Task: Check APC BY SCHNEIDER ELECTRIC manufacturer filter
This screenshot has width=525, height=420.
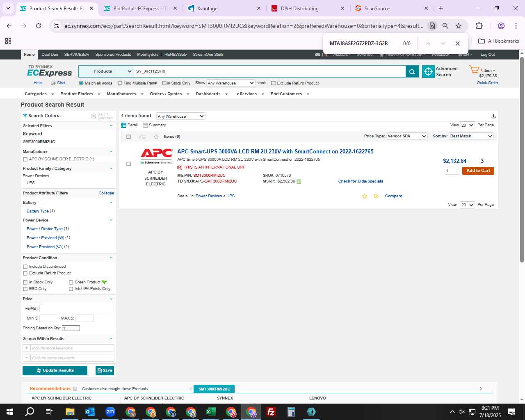Action: 25,159
